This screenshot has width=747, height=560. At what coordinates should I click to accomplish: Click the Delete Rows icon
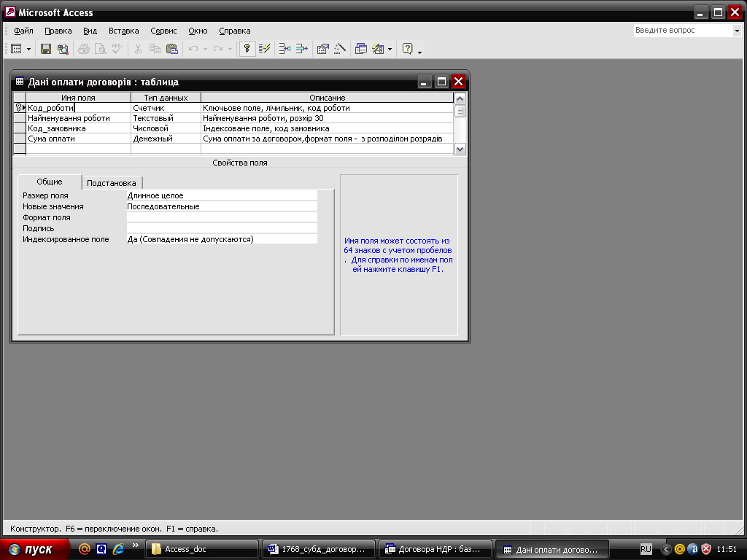point(301,49)
